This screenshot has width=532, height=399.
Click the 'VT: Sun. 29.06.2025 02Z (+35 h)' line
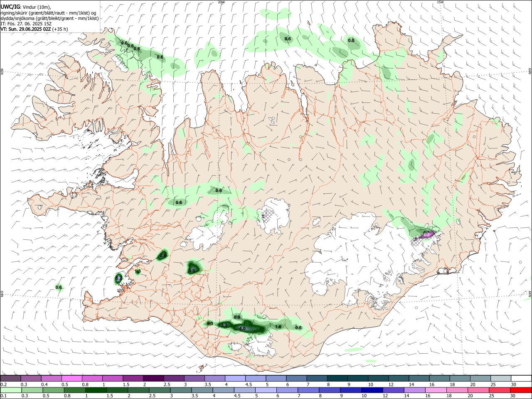point(34,29)
